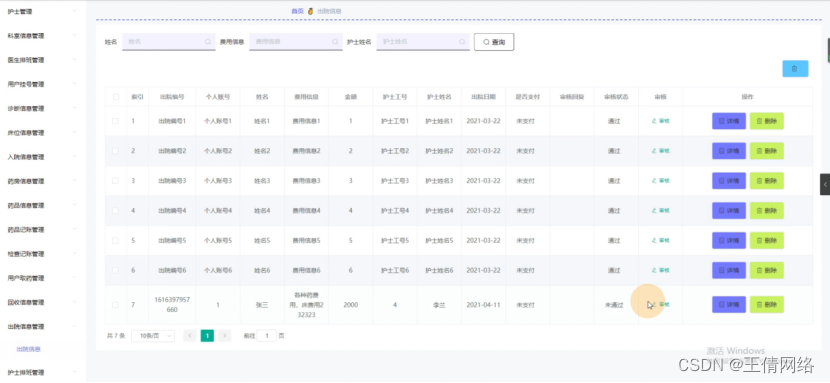
Task: Go to previous page arrow in pagination
Action: tap(190, 335)
